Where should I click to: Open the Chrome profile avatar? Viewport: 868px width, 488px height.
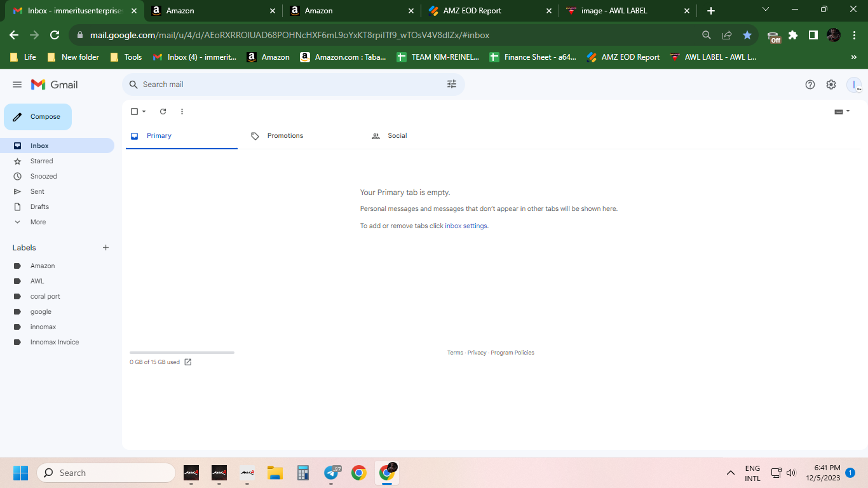pos(834,35)
